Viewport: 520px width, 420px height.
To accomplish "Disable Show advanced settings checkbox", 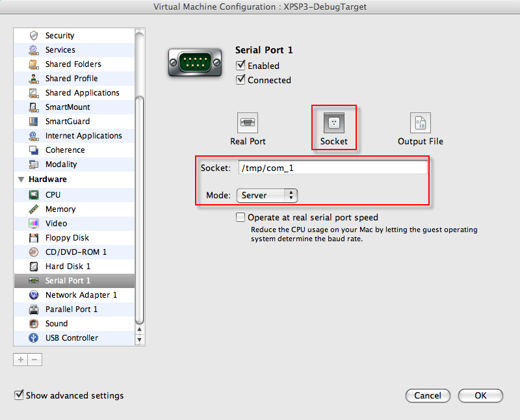I will [x=19, y=395].
